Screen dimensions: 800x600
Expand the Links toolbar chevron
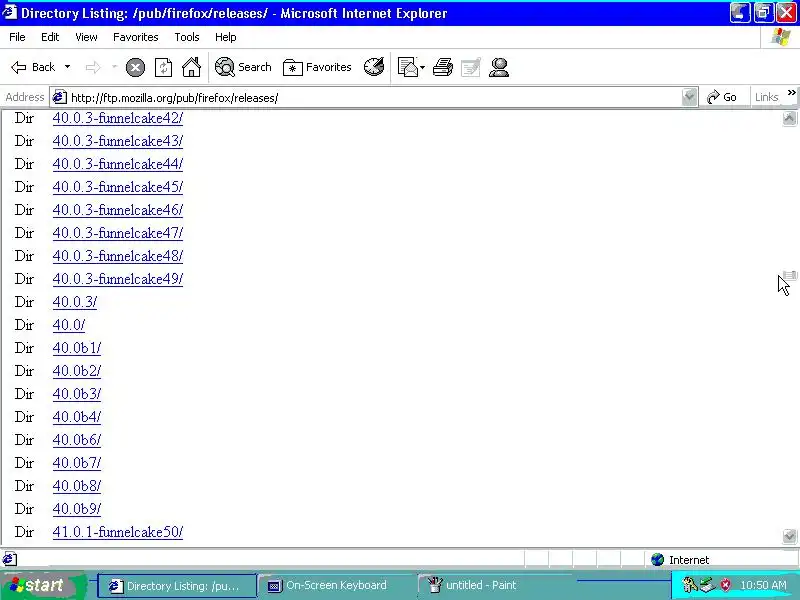tap(791, 93)
